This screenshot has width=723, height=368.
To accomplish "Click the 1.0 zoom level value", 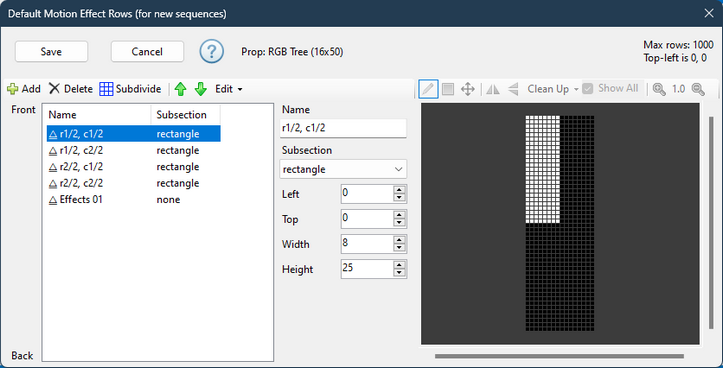I will pyautogui.click(x=678, y=89).
